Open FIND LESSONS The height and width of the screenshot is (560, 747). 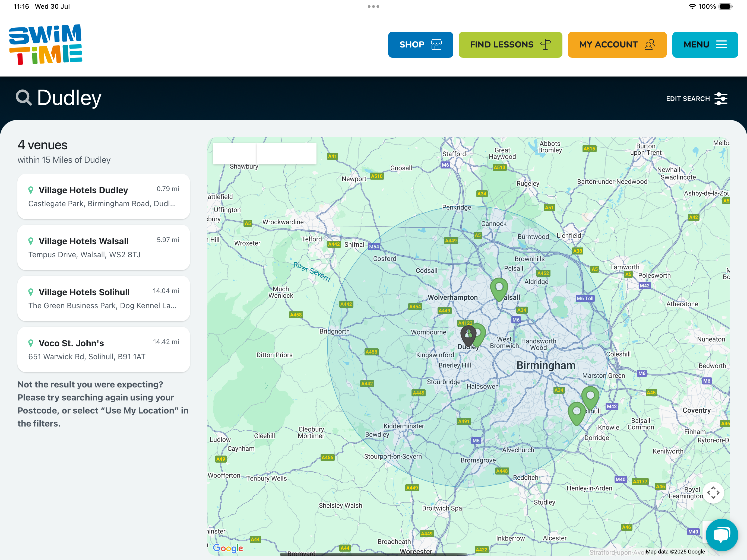point(510,44)
